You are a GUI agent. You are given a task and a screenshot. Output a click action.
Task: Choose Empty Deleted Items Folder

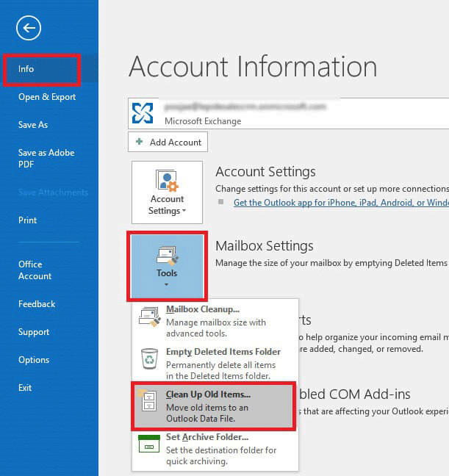pos(215,364)
